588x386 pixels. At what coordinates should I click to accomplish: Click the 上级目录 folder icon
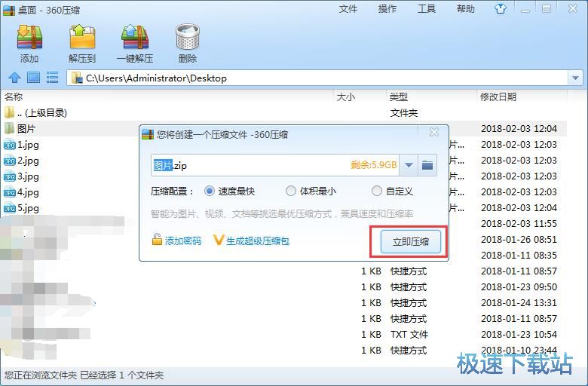[9, 112]
